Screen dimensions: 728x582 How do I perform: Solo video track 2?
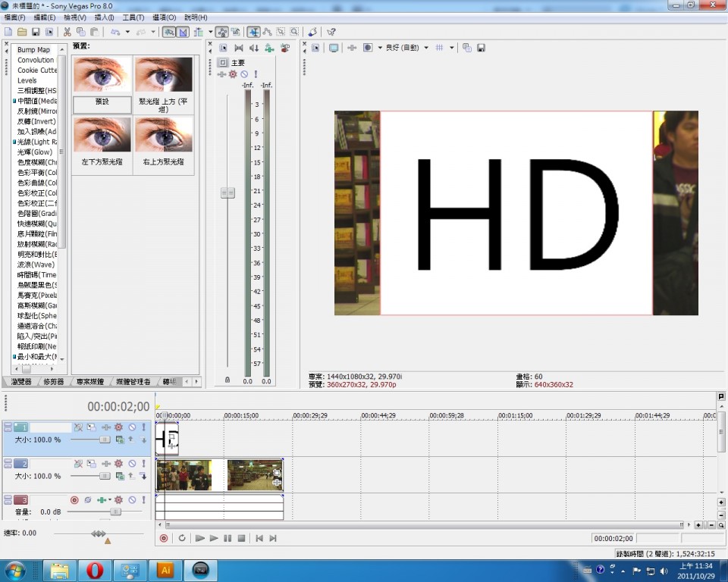143,463
